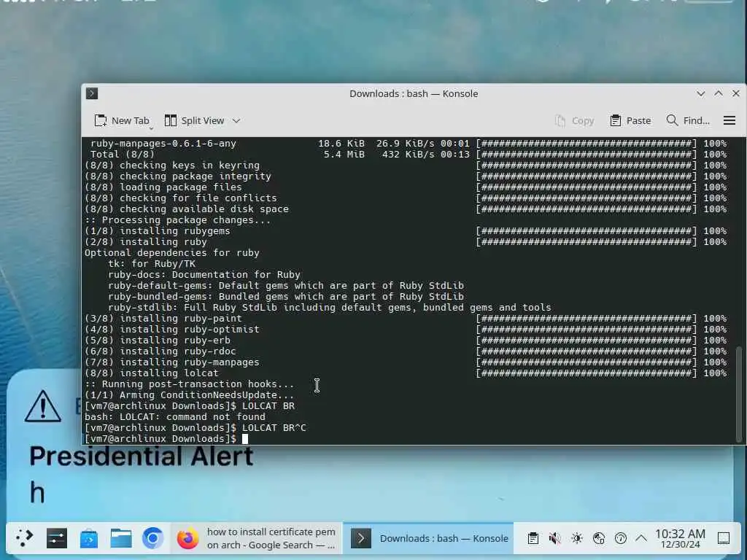Open the Konsole hamburger menu
The width and height of the screenshot is (747, 560).
(x=729, y=120)
